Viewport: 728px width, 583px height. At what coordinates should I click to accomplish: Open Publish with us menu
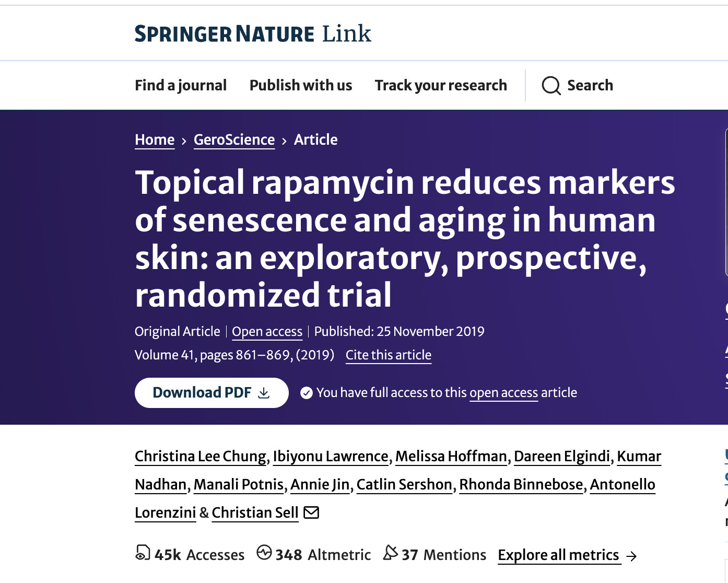point(301,85)
